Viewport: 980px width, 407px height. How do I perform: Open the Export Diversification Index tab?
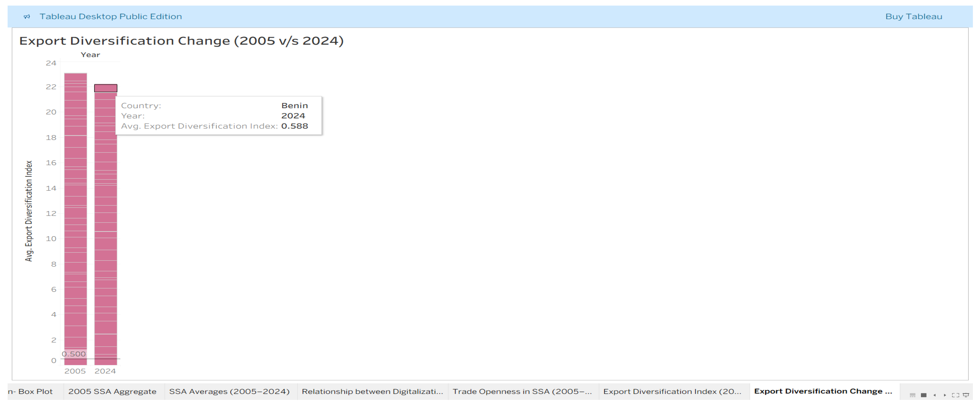pos(672,391)
